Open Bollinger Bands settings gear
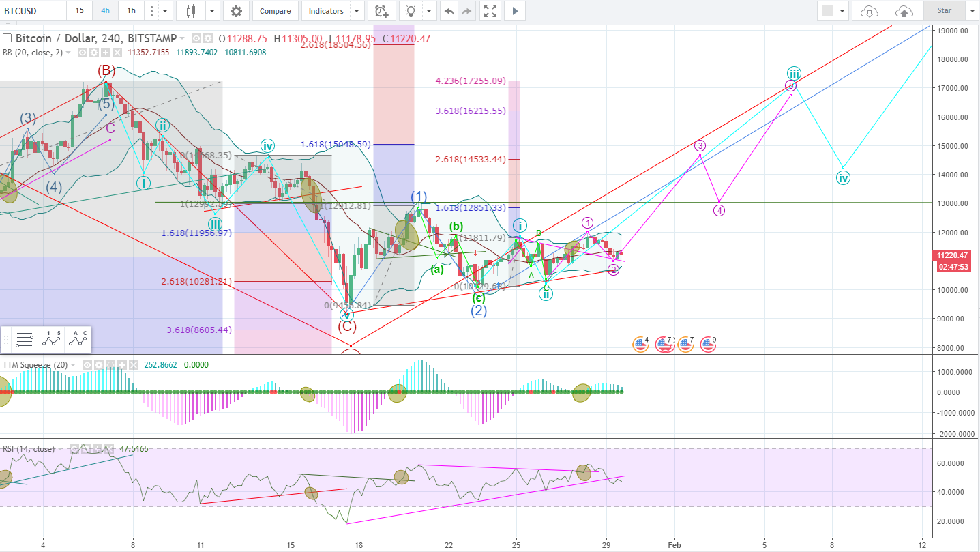Image resolution: width=980 pixels, height=552 pixels. point(93,53)
